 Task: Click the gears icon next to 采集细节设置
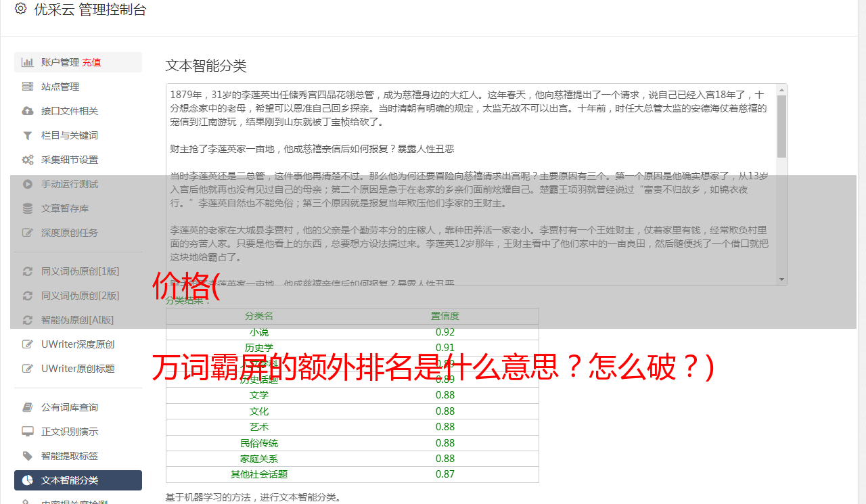(x=28, y=160)
